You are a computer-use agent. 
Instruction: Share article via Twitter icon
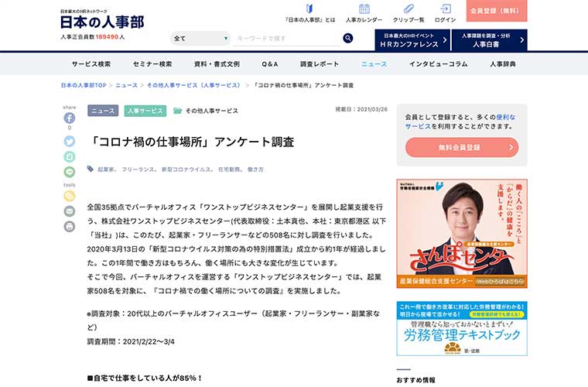click(70, 141)
